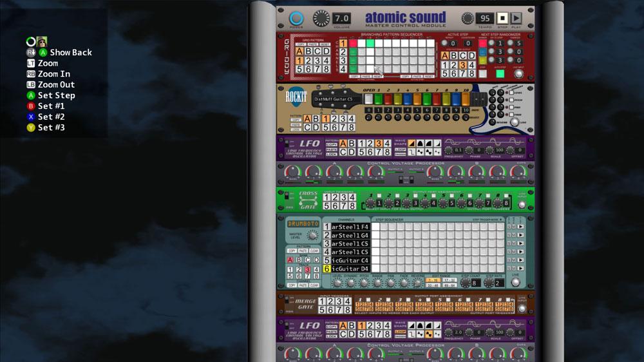This screenshot has width=644, height=362.
Task: Click the Loop button on bottom LFO
Action: click(400, 332)
